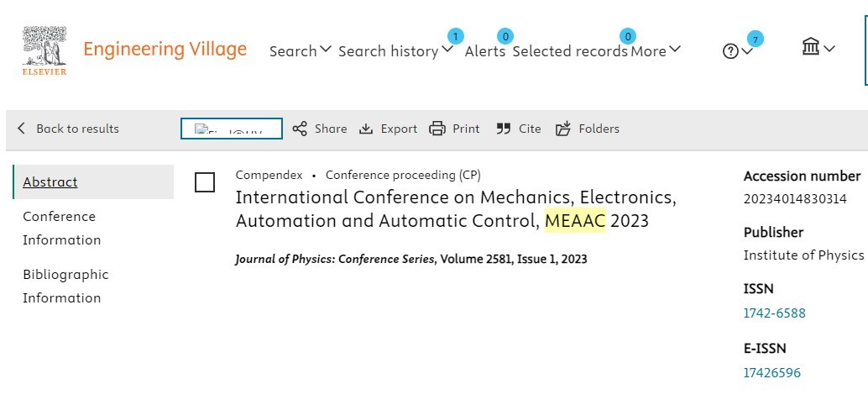Tick the record selection checkbox

click(205, 182)
